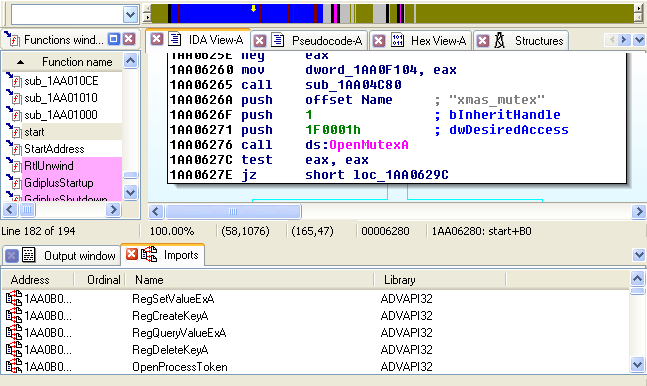
Task: Click the Pseudocode-A document icon
Action: (x=278, y=40)
